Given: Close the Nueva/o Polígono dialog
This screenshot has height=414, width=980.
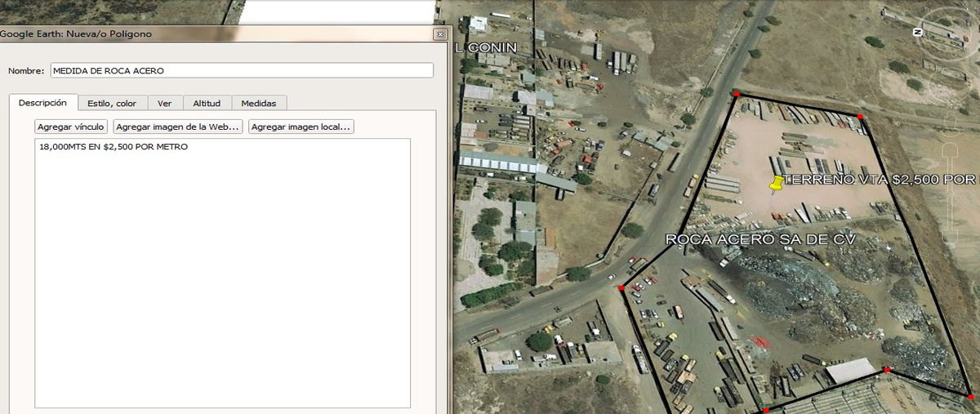Looking at the screenshot, I should point(440,34).
